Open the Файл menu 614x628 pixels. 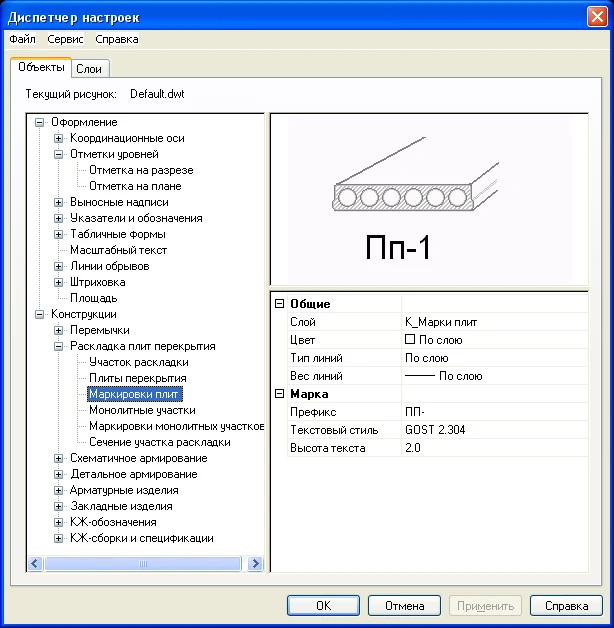click(22, 39)
